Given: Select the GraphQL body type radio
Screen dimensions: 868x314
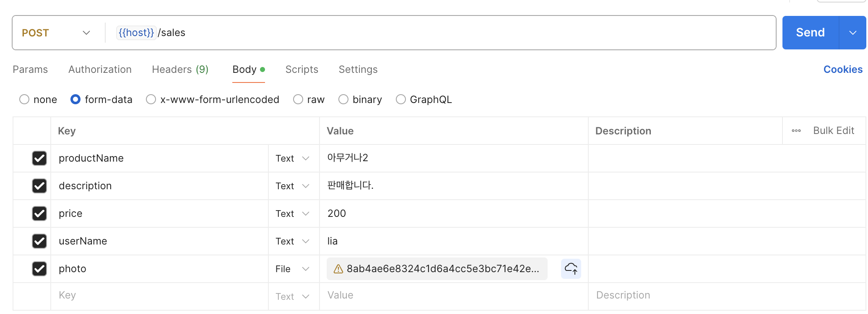Looking at the screenshot, I should [401, 99].
